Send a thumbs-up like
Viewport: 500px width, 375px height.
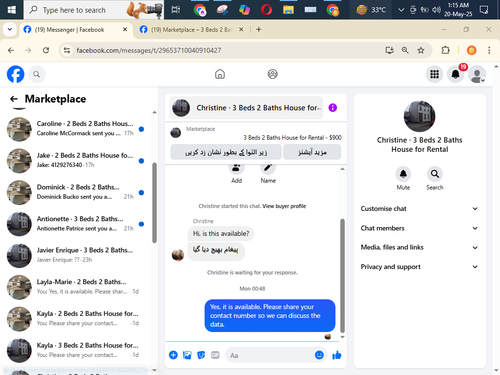(337, 355)
